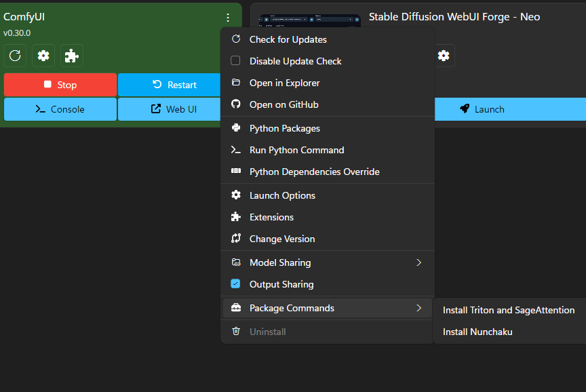
Task: Click Stable Diffusion WebUI Forge - Neo title
Action: click(x=454, y=17)
